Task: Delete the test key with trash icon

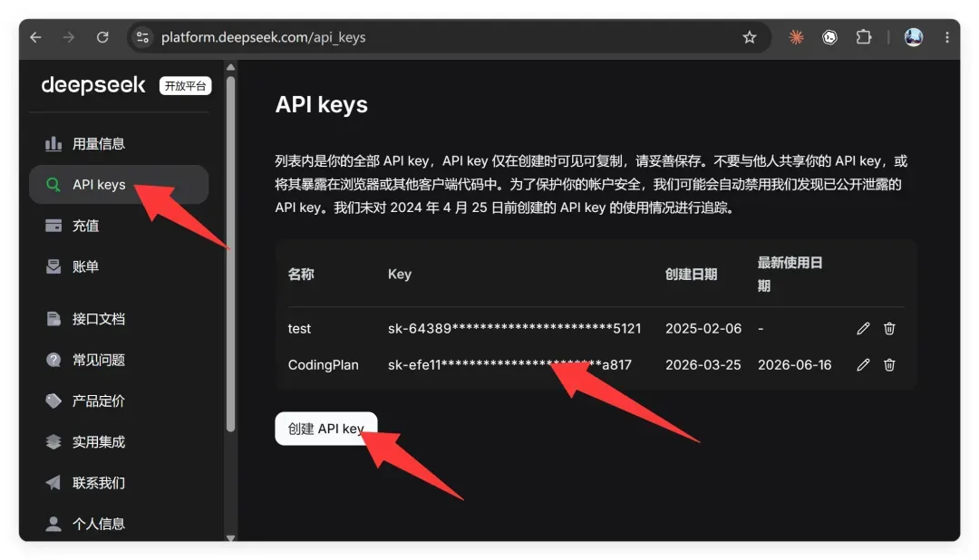Action: 889,328
